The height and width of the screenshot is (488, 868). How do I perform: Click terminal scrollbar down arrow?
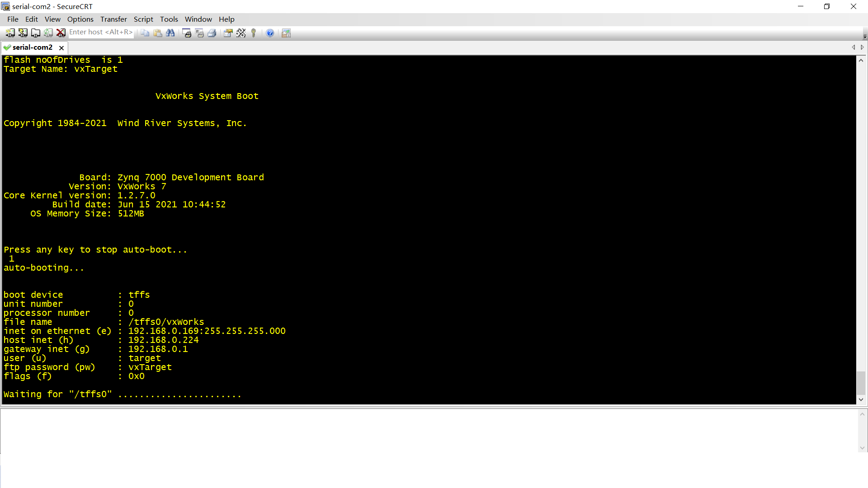pyautogui.click(x=861, y=399)
